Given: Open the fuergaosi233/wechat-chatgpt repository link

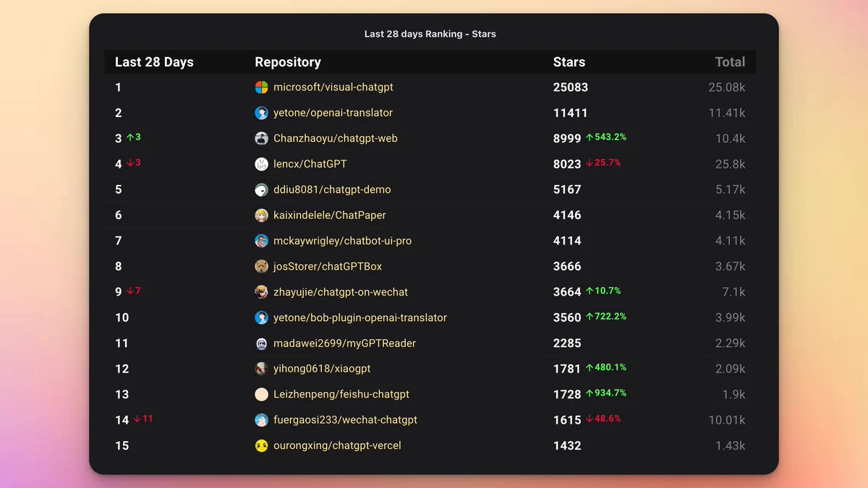Looking at the screenshot, I should (345, 420).
